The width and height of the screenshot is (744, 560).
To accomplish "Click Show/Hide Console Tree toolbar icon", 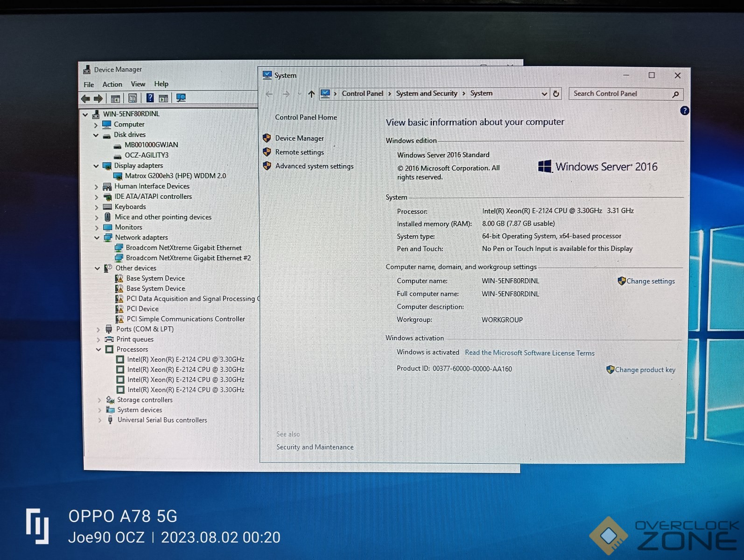I will [x=115, y=98].
